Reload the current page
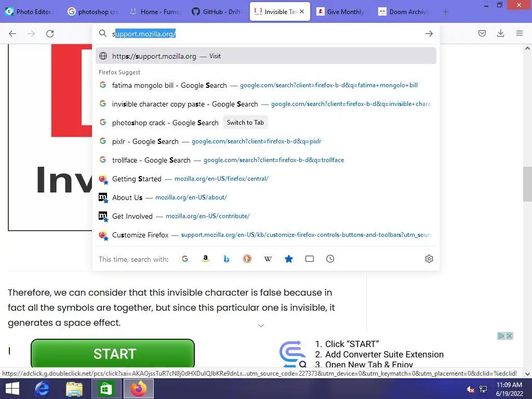This screenshot has height=399, width=532. (50, 34)
